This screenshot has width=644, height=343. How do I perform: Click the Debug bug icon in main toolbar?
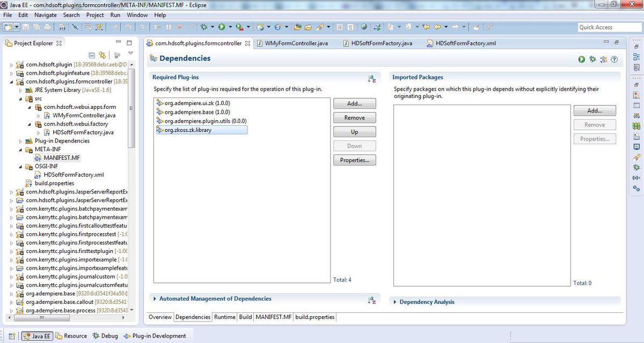pyautogui.click(x=204, y=27)
